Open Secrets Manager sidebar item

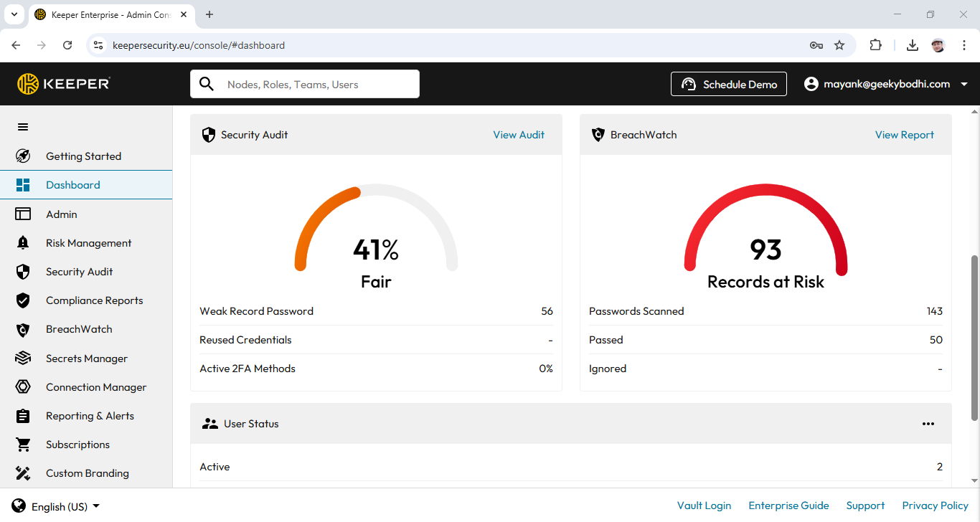[x=86, y=358]
